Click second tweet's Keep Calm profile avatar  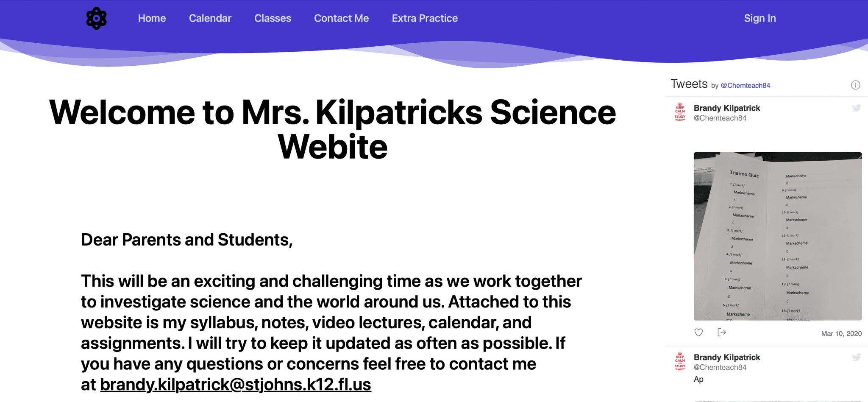point(680,362)
